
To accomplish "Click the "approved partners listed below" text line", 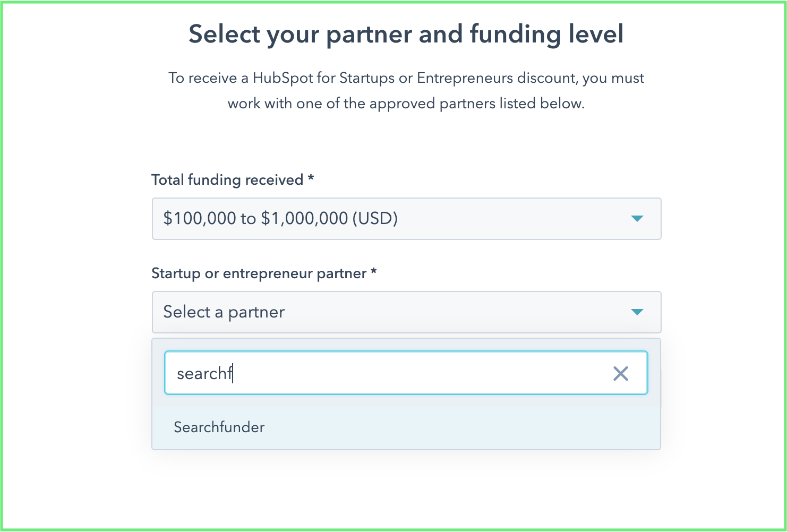I will pos(406,103).
